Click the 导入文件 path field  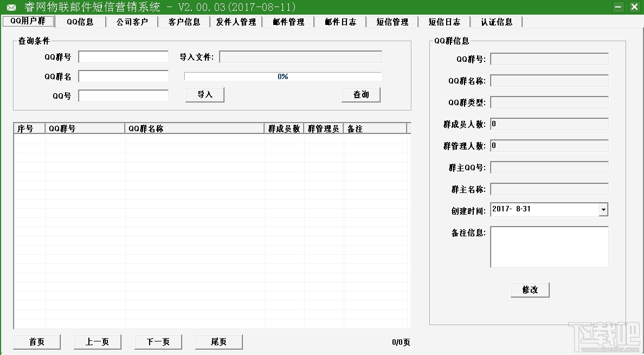(x=301, y=56)
